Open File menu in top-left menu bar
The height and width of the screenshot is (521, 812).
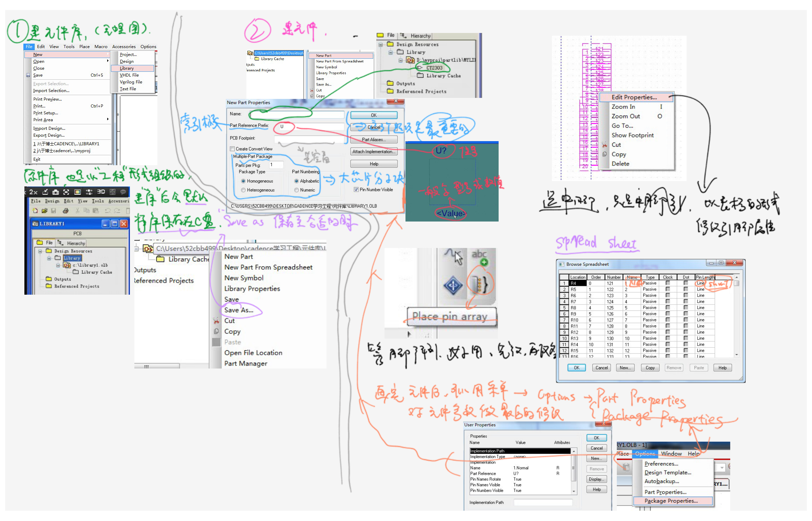29,46
